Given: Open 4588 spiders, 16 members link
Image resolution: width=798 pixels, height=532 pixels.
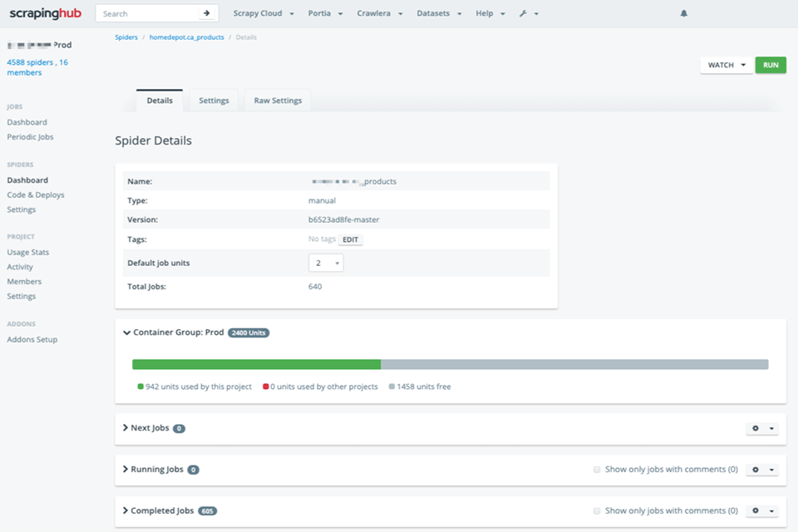Looking at the screenshot, I should click(37, 67).
